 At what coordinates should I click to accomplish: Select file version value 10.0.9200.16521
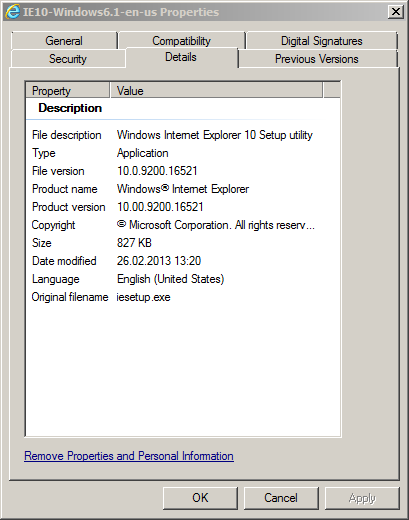coord(157,171)
